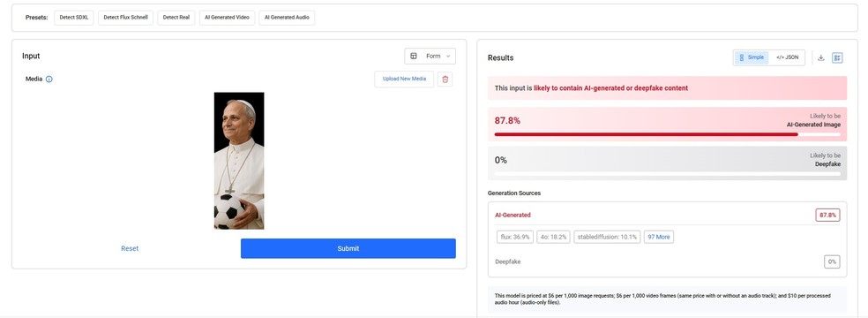Viewport: 868px width, 318px height.
Task: Select the Detect Flux Schnell preset
Action: click(x=125, y=18)
